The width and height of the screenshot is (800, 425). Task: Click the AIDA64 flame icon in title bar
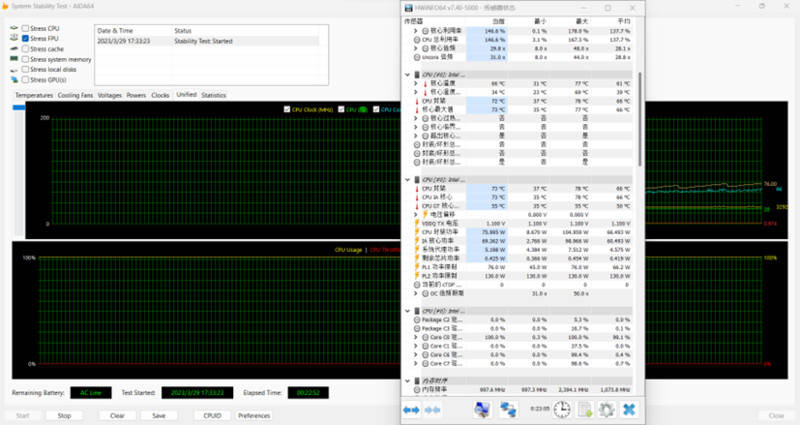5,7
